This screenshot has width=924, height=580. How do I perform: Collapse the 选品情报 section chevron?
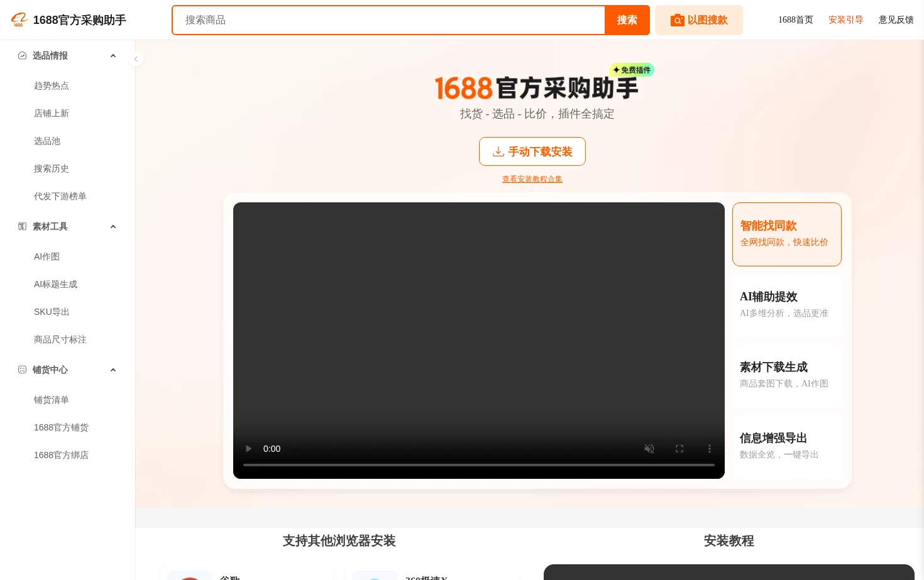(113, 55)
